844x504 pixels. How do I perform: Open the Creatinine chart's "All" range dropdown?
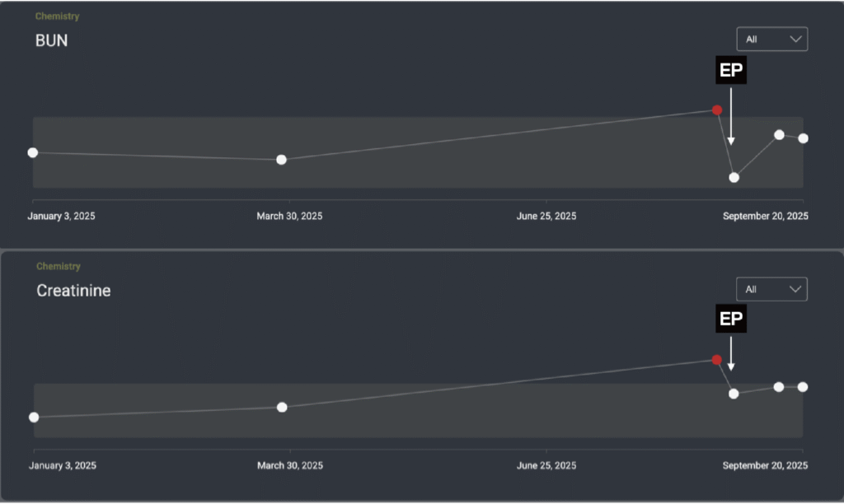pyautogui.click(x=771, y=290)
